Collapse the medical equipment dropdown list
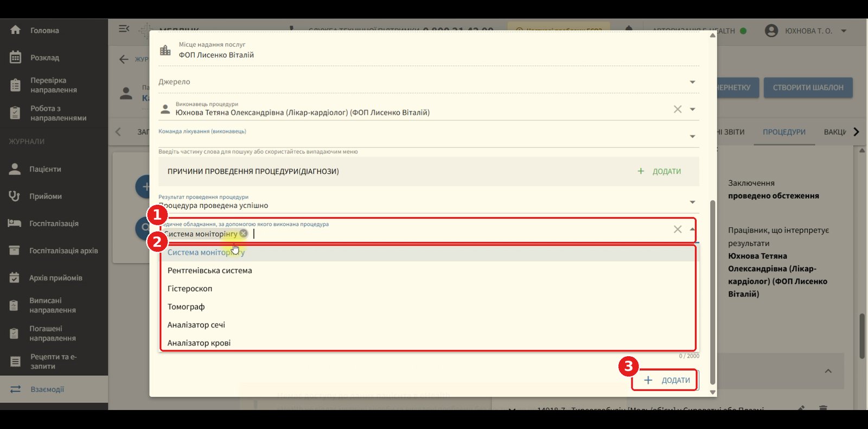Image resolution: width=868 pixels, height=429 pixels. pyautogui.click(x=692, y=229)
